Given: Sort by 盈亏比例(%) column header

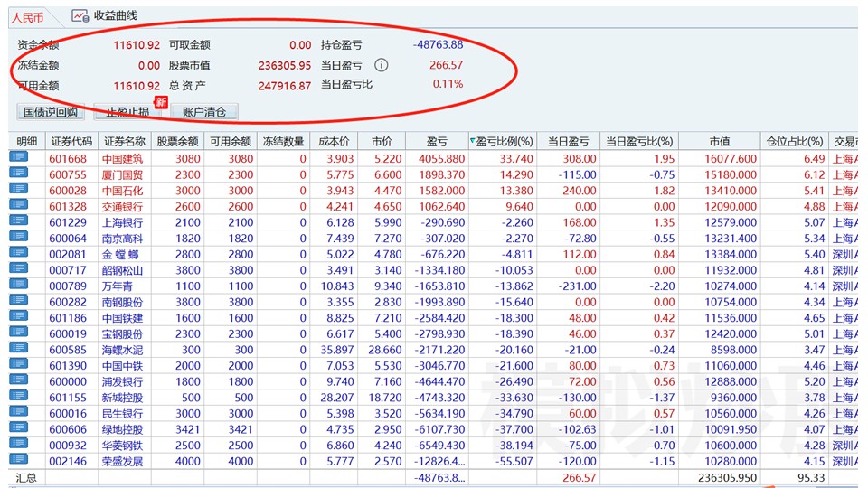Looking at the screenshot, I should coord(503,142).
